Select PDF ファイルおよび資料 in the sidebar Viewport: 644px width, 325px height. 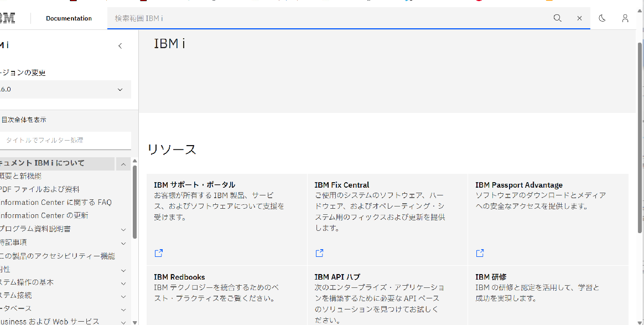coord(39,189)
